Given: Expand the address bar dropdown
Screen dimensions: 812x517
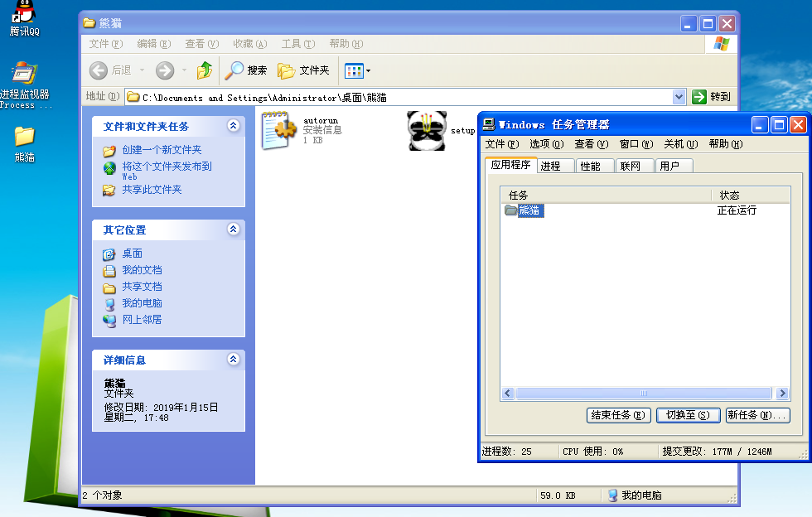Looking at the screenshot, I should point(679,97).
